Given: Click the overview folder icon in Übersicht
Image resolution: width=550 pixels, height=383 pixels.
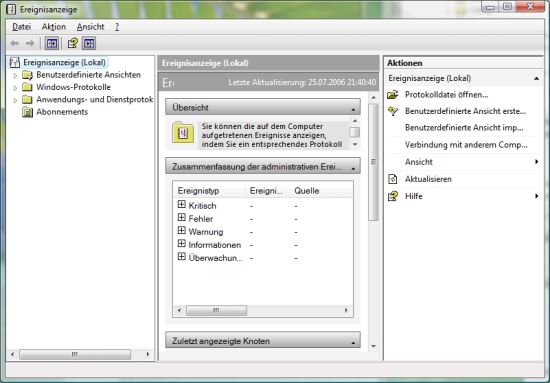Looking at the screenshot, I should point(183,133).
